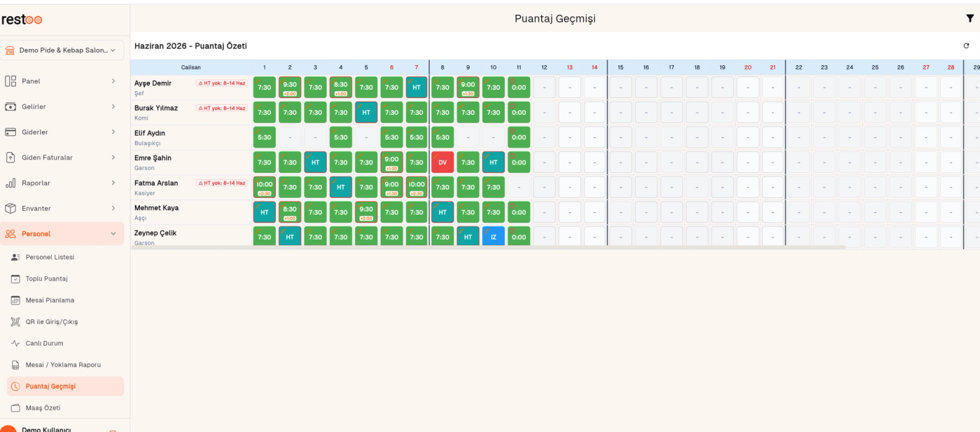The height and width of the screenshot is (432, 980).
Task: Expand the Gelirler menu chevron
Action: click(x=113, y=106)
